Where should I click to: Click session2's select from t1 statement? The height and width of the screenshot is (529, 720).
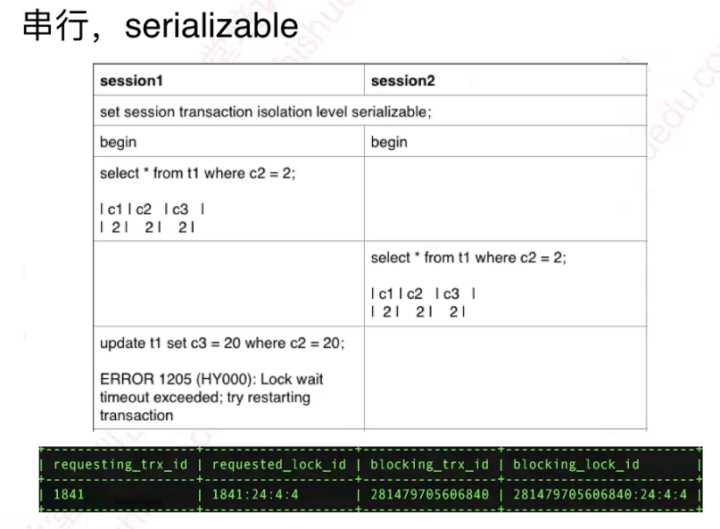468,258
